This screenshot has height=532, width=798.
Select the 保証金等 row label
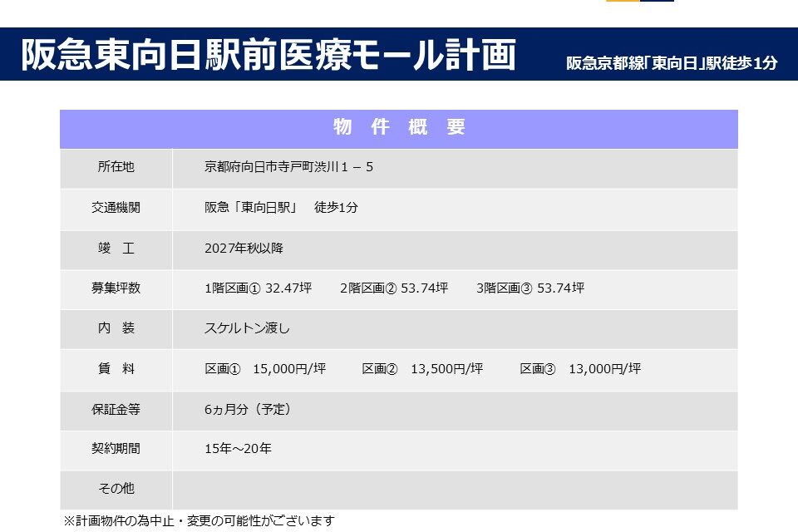(x=116, y=409)
